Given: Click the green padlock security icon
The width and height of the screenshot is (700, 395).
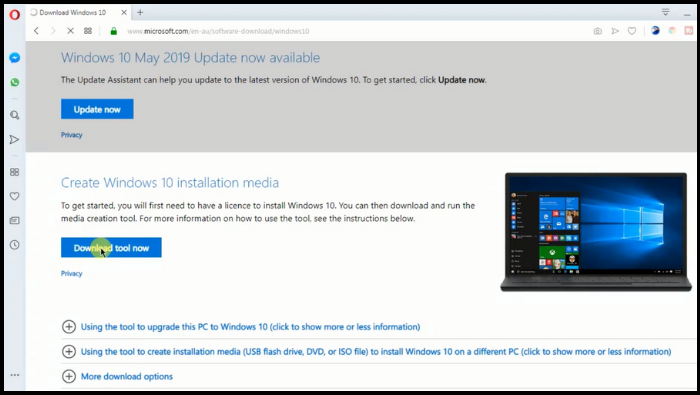Looking at the screenshot, I should (x=113, y=31).
